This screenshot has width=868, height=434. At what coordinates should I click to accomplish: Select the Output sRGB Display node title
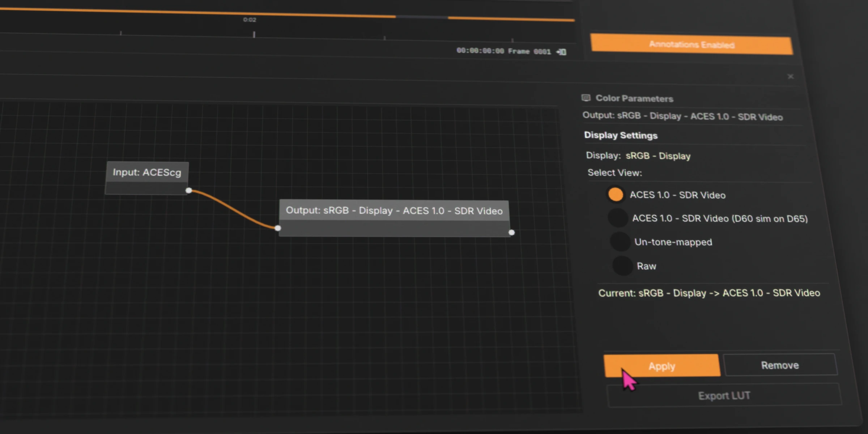point(394,210)
